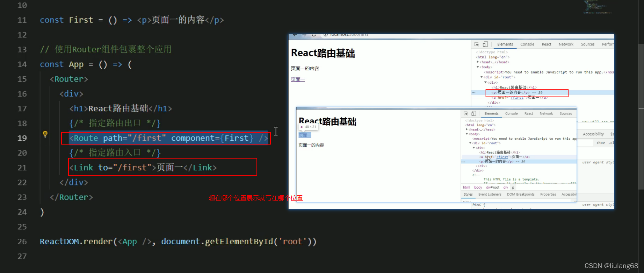Click line number 21 in the gutter
This screenshot has width=644, height=273.
click(22, 168)
